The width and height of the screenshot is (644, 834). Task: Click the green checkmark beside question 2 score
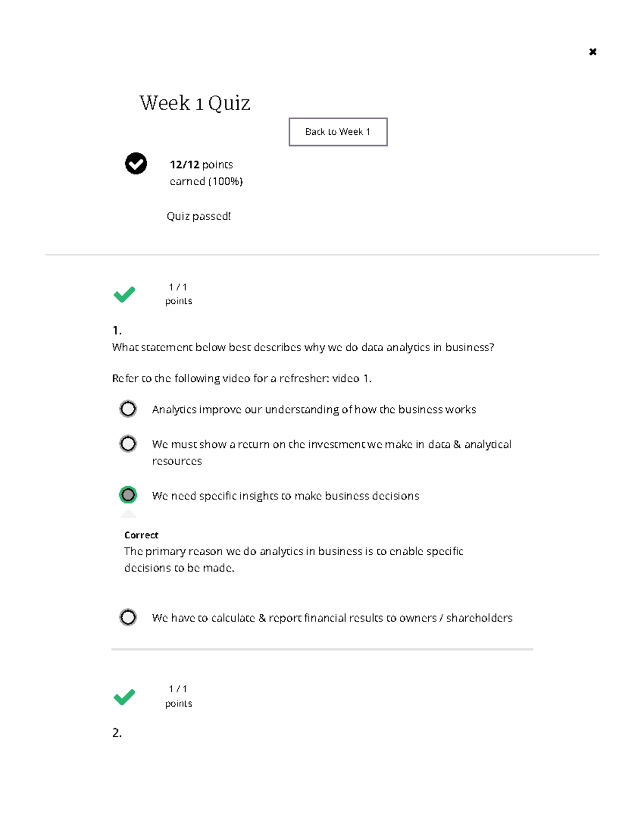(124, 696)
